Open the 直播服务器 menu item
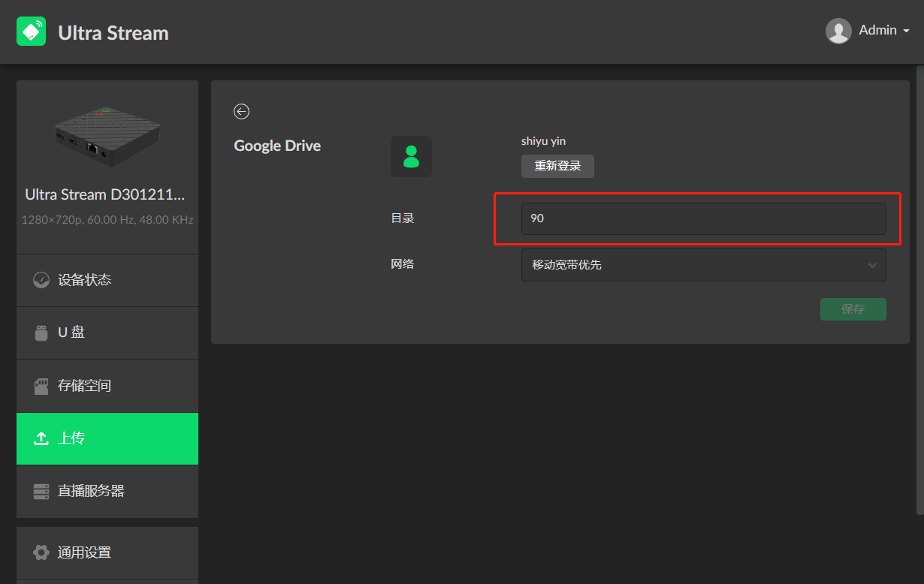This screenshot has width=924, height=584. click(107, 491)
